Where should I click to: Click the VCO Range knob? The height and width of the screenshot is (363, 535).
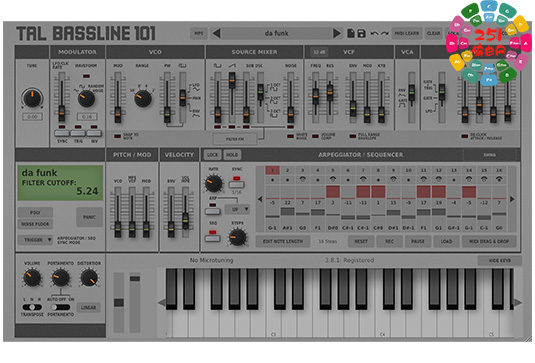tap(143, 99)
